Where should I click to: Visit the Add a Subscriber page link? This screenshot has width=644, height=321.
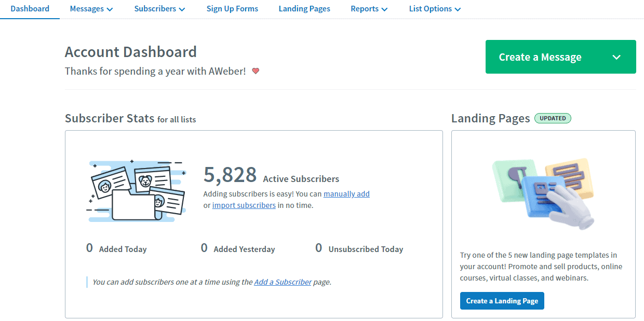coord(283,282)
